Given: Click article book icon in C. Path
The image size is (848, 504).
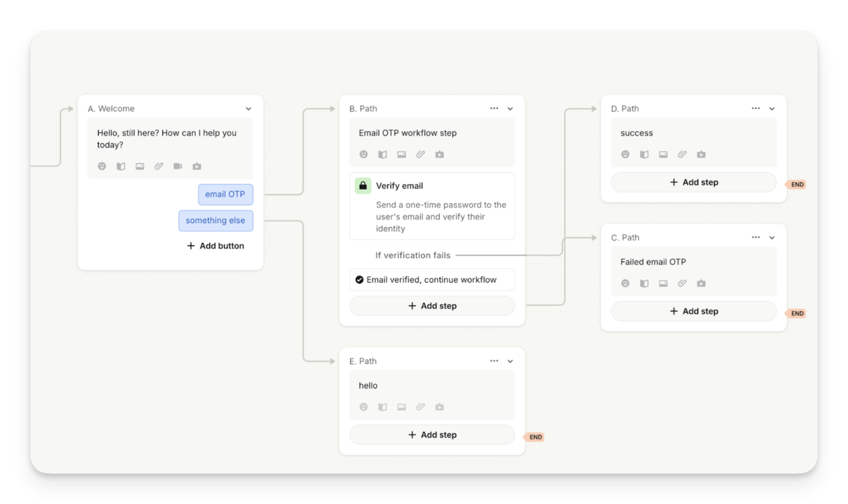Looking at the screenshot, I should [644, 283].
